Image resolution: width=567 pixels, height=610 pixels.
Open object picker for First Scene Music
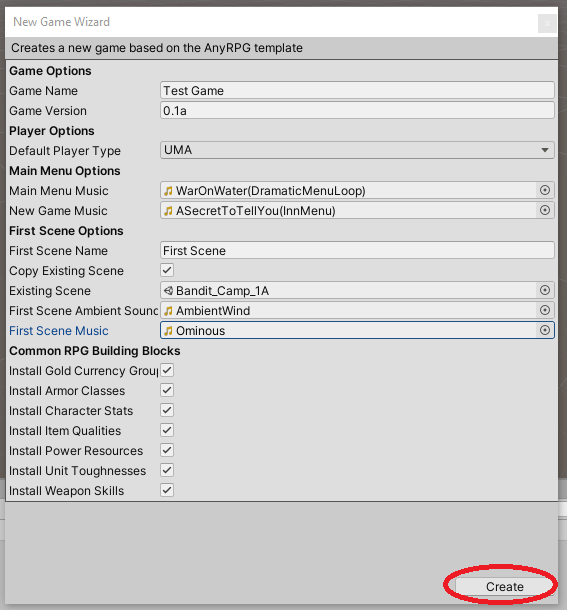point(545,330)
